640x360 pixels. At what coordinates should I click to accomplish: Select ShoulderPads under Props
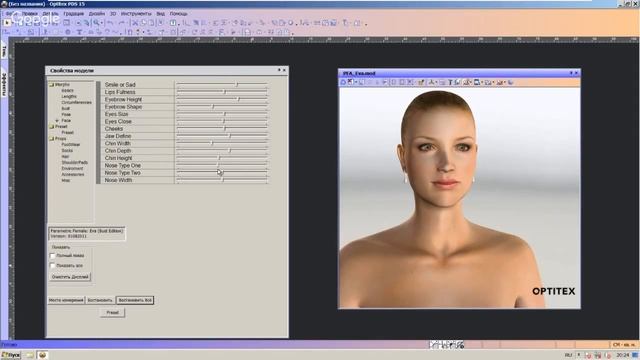click(75, 162)
